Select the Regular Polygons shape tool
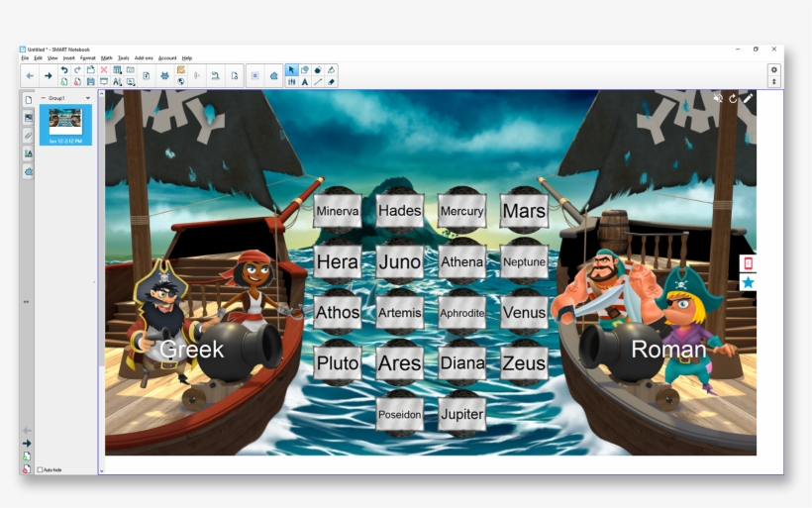Screen dimensions: 812x508 tap(318, 70)
